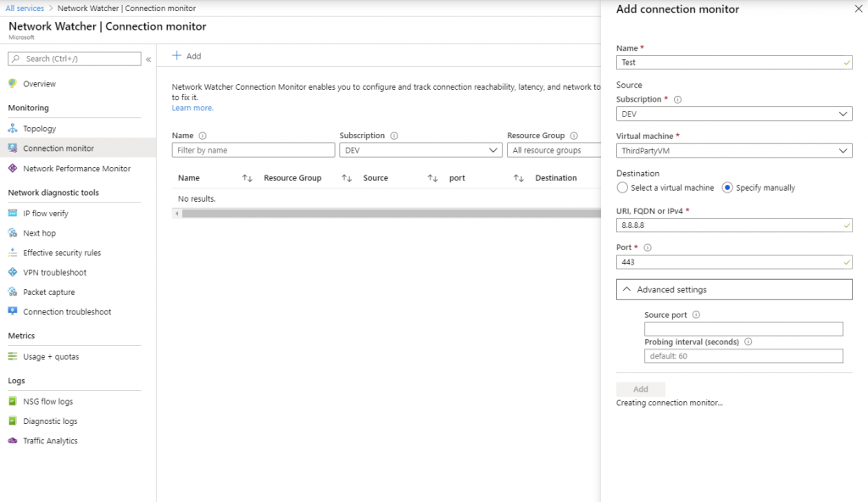Select the Next hop diagnostic
Viewport: 868px width, 502px height.
38,233
